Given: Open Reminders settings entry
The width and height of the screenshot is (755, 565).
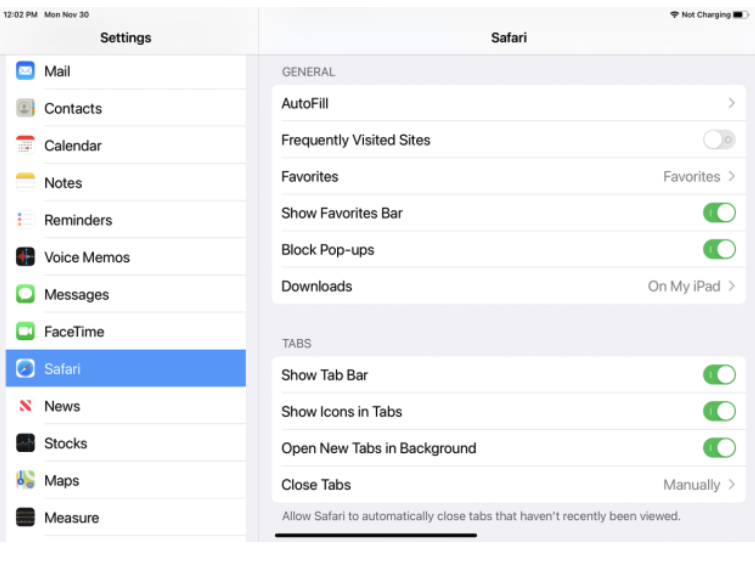Looking at the screenshot, I should 78,220.
